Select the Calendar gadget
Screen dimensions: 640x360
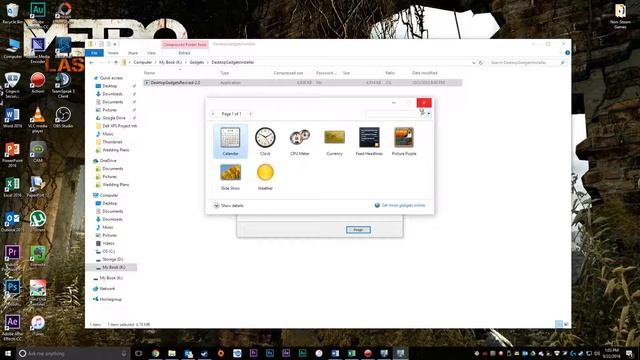(x=230, y=141)
